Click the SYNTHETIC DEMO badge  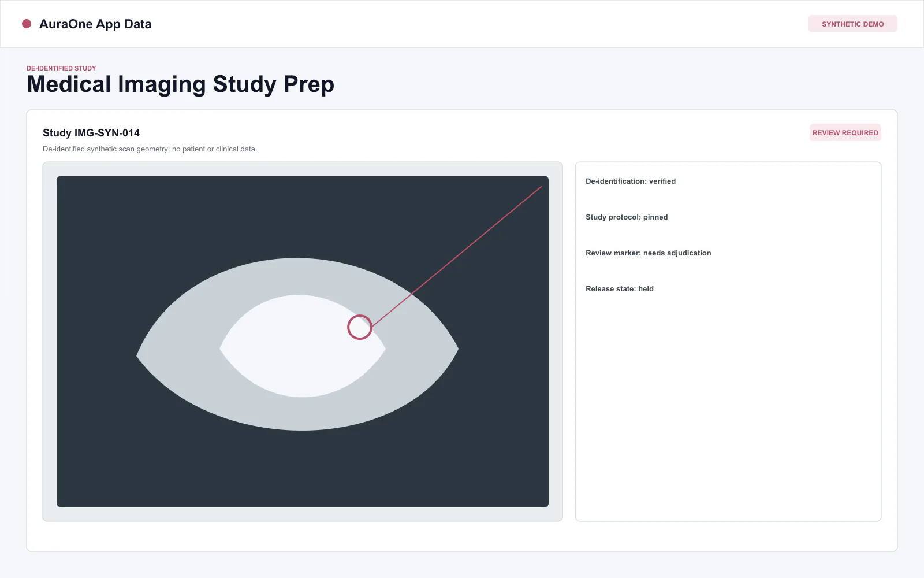[x=852, y=24]
